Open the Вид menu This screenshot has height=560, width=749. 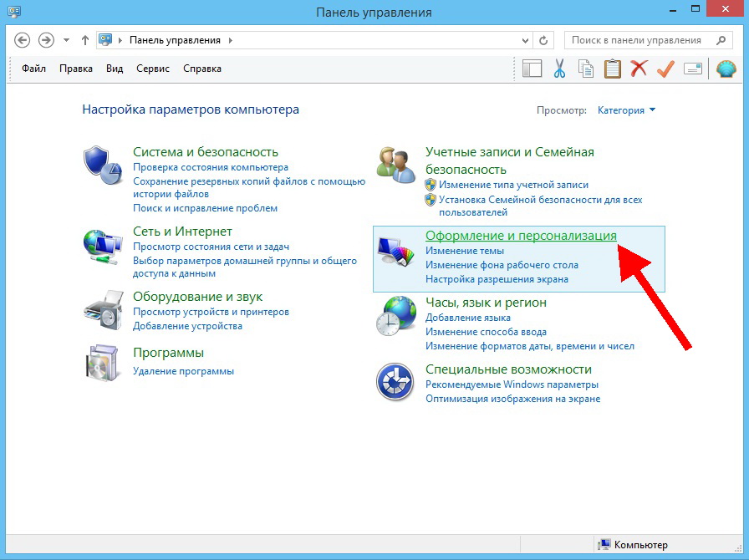(x=115, y=69)
